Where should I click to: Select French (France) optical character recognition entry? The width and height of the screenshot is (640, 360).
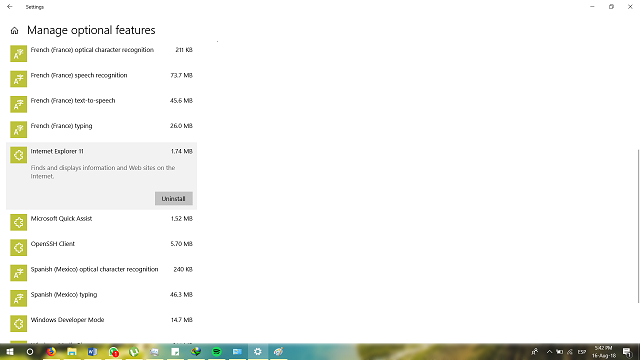102,53
